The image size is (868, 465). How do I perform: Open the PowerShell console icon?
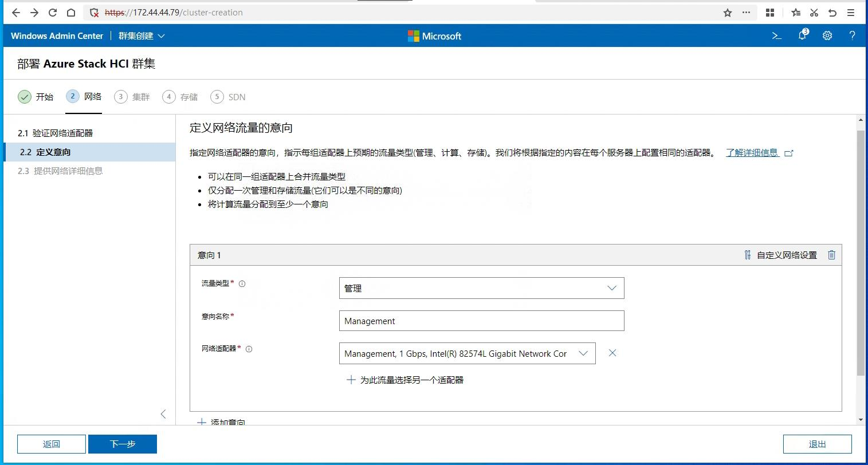pyautogui.click(x=777, y=36)
